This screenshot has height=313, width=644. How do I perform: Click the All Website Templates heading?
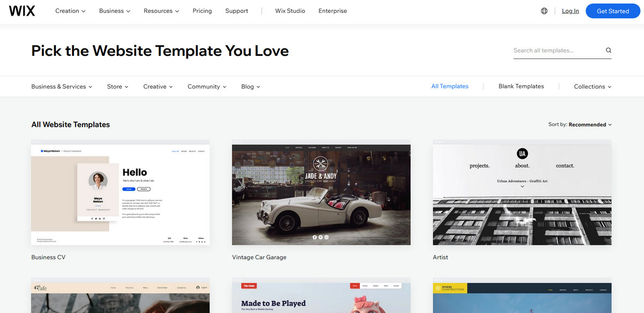70,125
